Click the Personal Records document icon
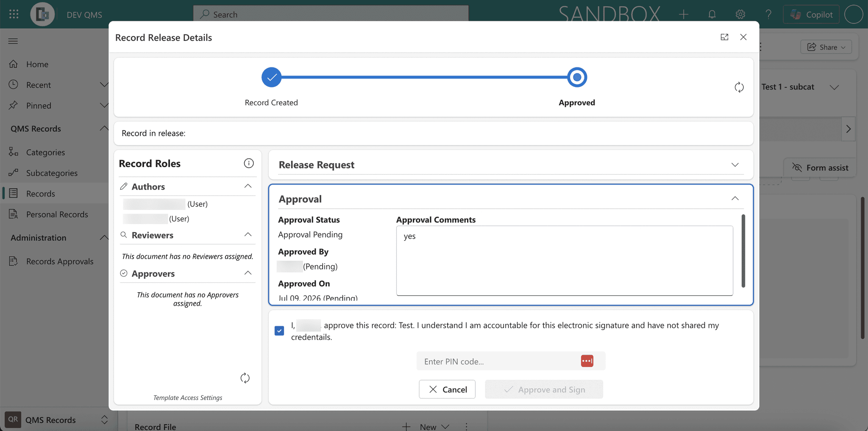This screenshot has width=868, height=431. coord(14,214)
